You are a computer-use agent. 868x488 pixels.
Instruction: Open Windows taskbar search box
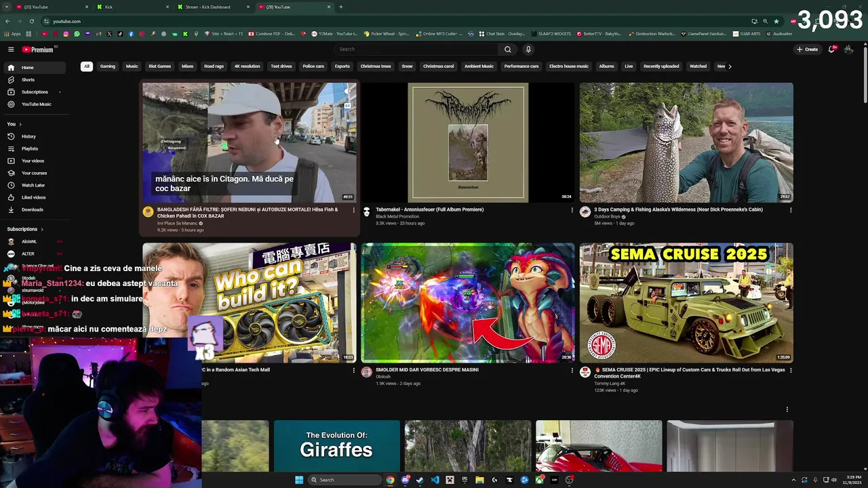click(344, 480)
